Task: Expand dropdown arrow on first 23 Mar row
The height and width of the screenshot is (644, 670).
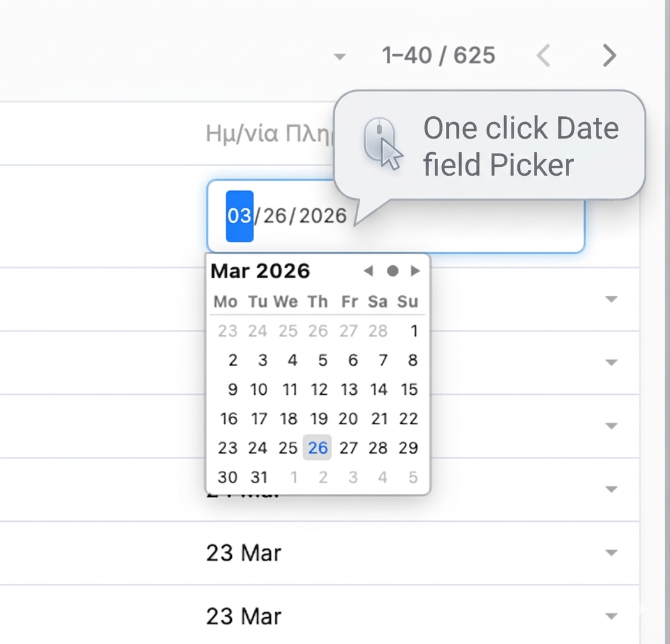Action: click(x=611, y=553)
